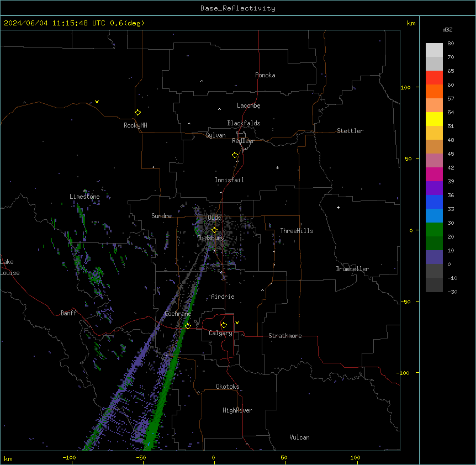Click the ThreeHills label
Screen dimensions: 476x465
tap(297, 231)
